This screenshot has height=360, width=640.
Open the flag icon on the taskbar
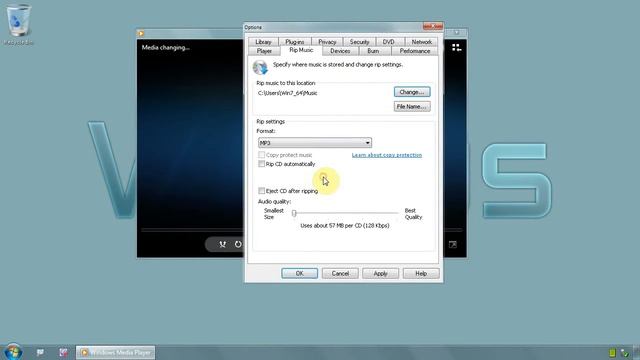(x=40, y=352)
